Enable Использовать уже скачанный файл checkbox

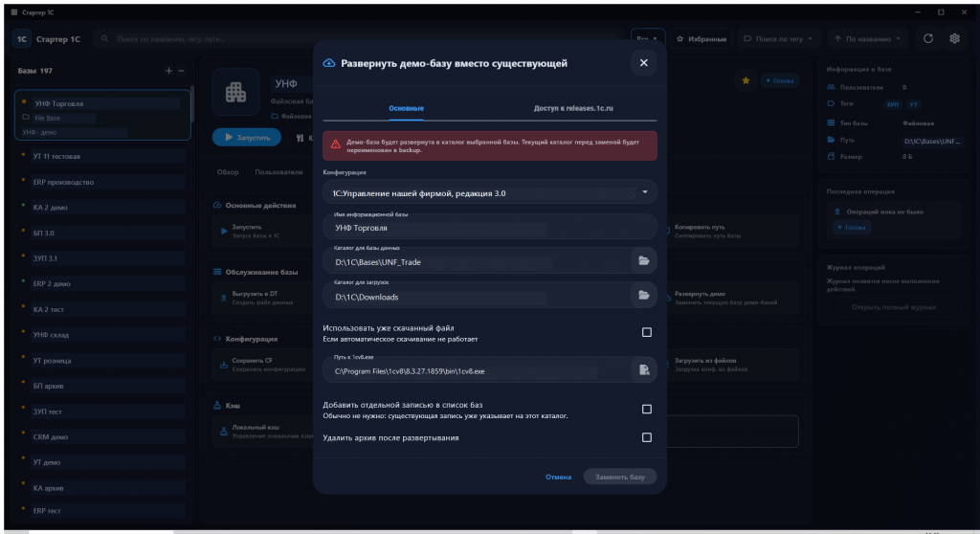coord(646,332)
